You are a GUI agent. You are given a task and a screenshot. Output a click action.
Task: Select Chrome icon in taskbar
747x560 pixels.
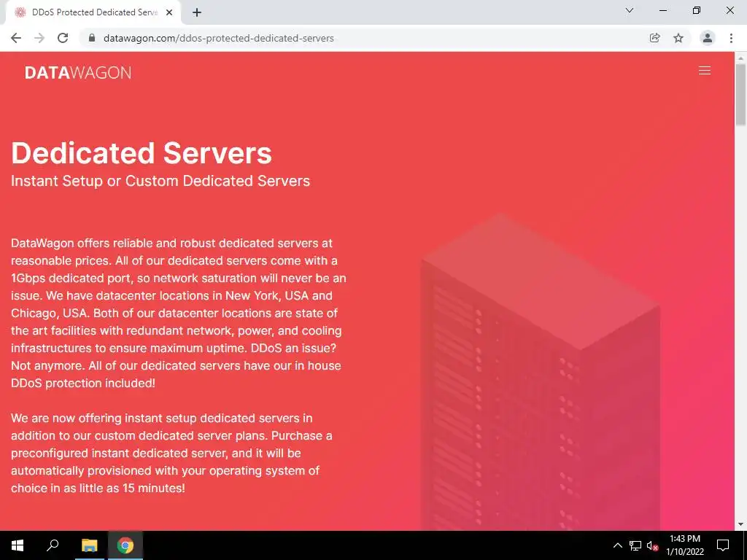125,545
